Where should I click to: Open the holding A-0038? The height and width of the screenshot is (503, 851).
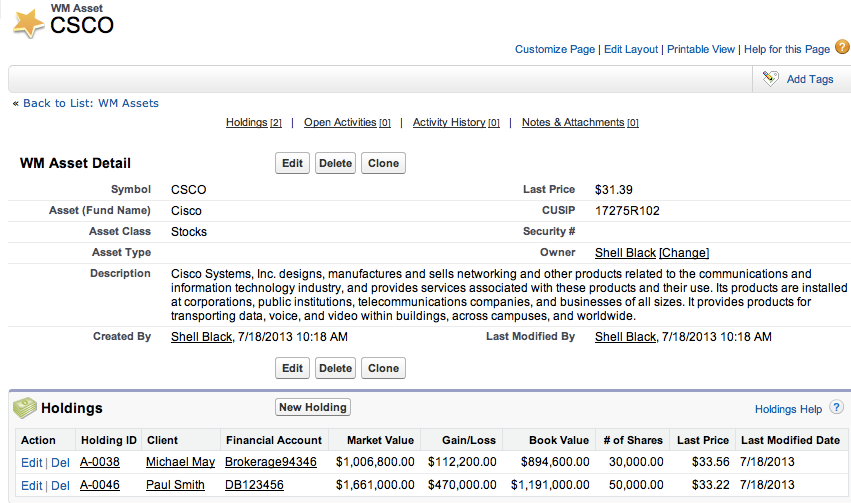(x=100, y=462)
